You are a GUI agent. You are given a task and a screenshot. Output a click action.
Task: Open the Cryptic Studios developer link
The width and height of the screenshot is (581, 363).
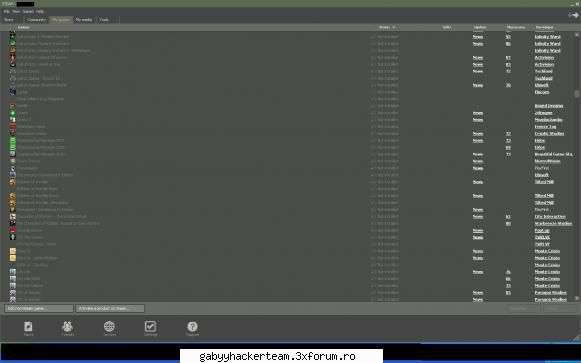pyautogui.click(x=549, y=133)
